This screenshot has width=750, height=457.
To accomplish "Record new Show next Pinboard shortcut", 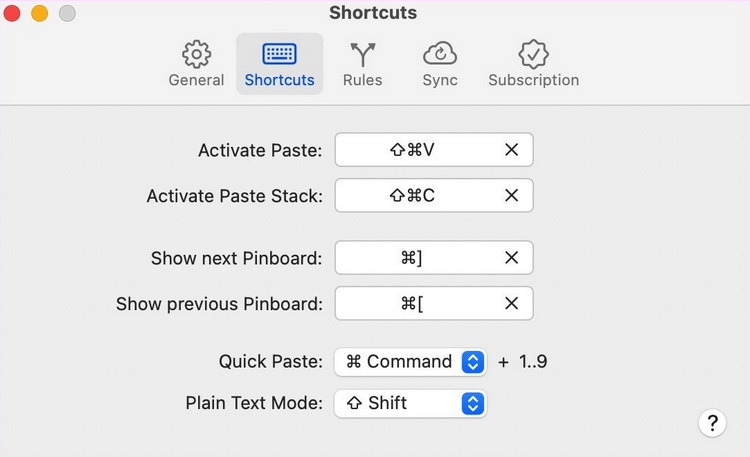I will [x=412, y=258].
